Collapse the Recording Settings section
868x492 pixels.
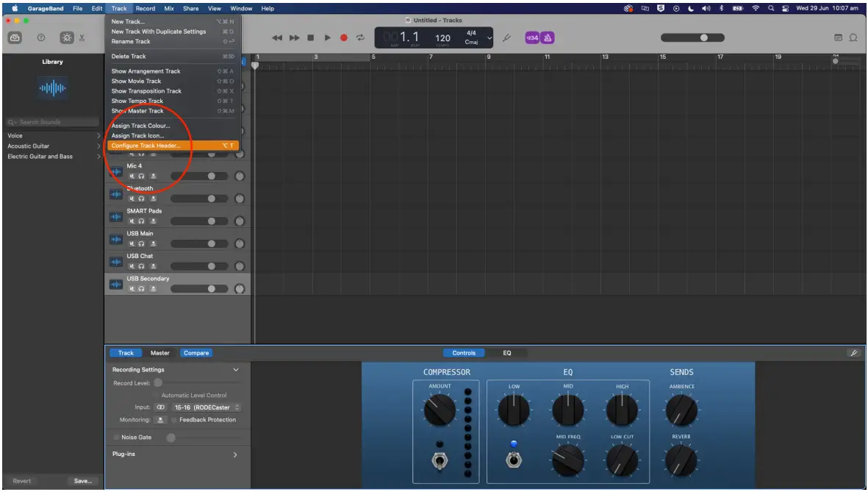236,369
